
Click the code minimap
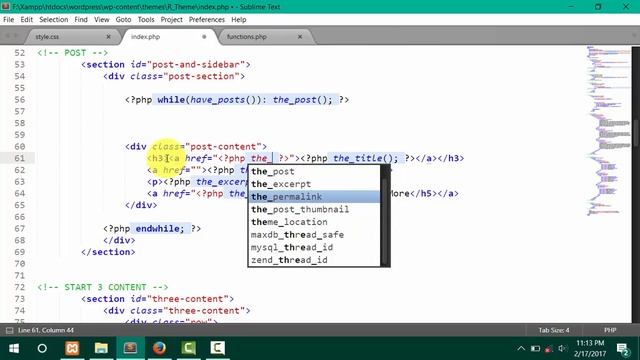tap(609, 131)
